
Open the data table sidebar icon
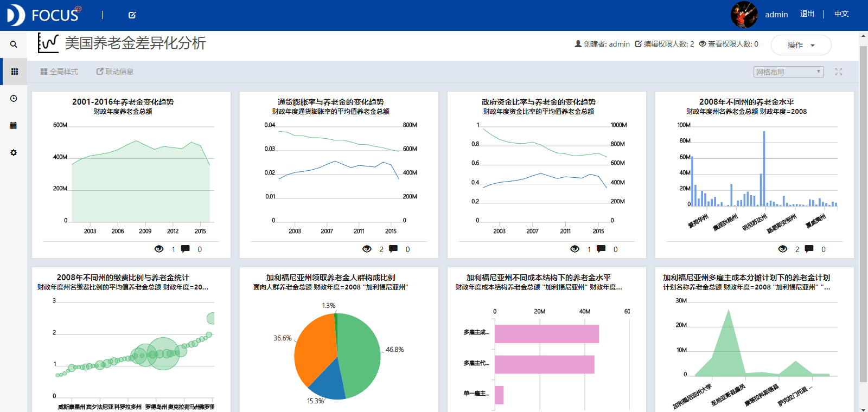pos(14,126)
